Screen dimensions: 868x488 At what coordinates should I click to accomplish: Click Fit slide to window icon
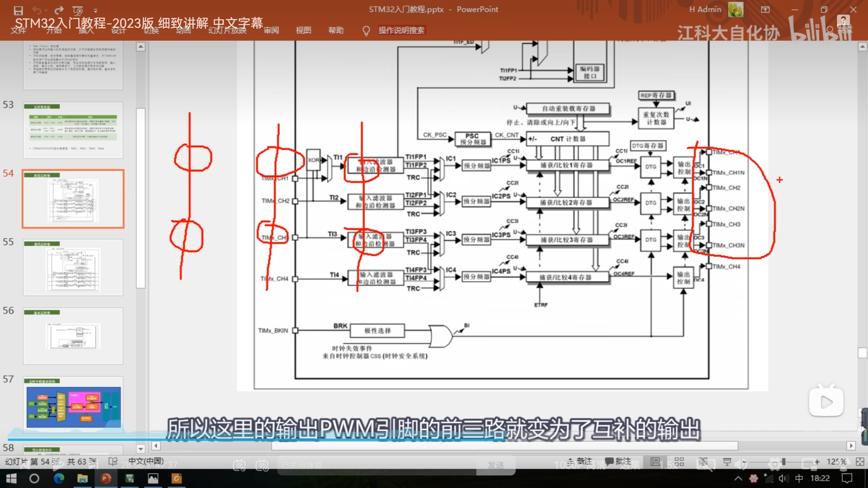[x=860, y=462]
